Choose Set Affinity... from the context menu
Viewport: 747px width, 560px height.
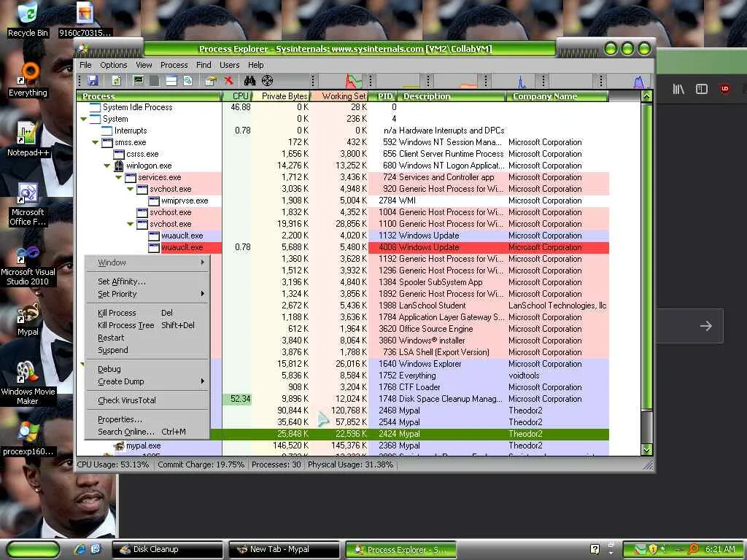coord(147,281)
